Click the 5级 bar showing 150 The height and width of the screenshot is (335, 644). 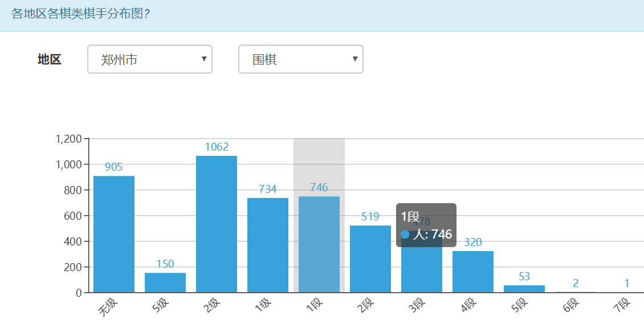[165, 282]
